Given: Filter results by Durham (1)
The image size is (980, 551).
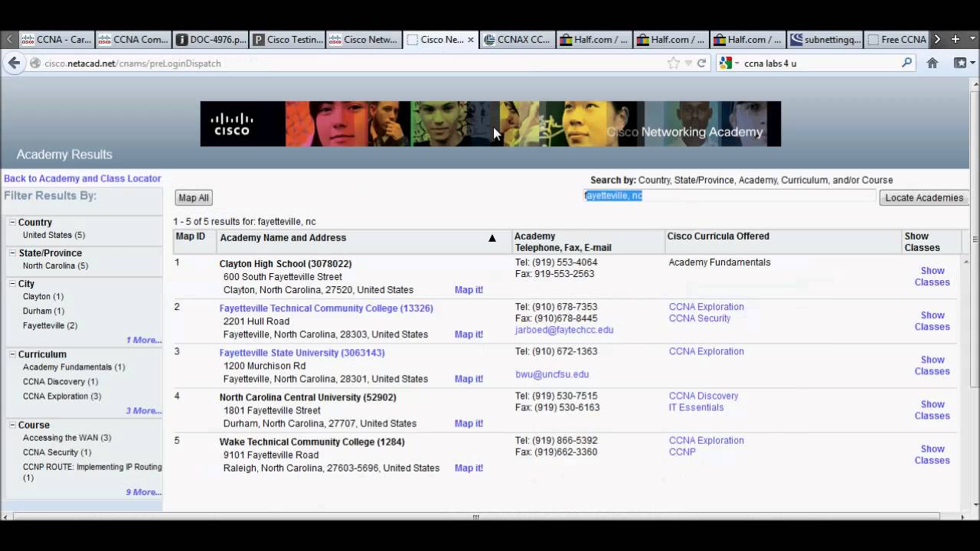Looking at the screenshot, I should coord(44,311).
